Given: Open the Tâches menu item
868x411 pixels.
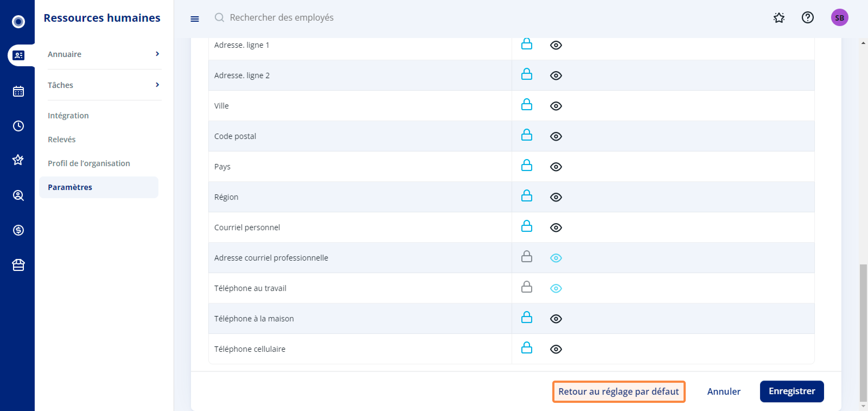Looking at the screenshot, I should [x=60, y=85].
